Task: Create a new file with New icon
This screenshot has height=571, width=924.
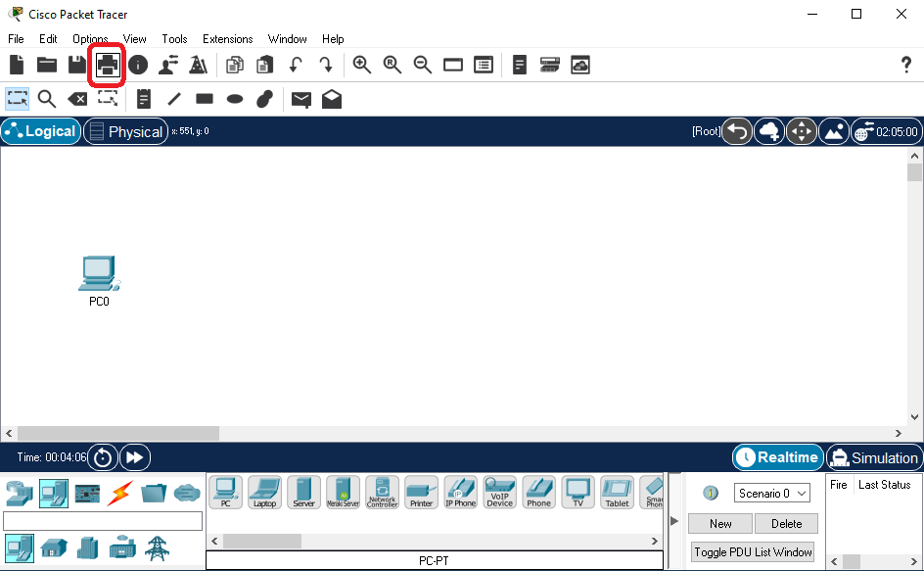Action: (17, 65)
